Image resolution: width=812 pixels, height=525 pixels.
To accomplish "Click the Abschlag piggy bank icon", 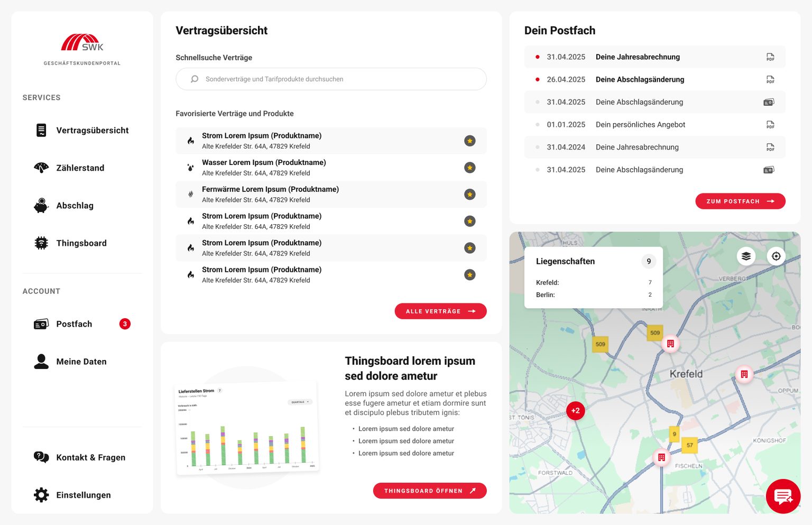I will click(x=41, y=206).
